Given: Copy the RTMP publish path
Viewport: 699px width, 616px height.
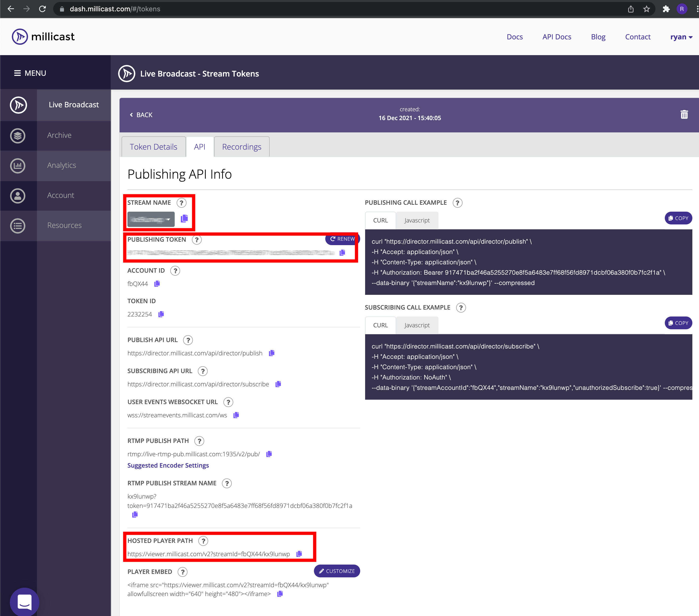Looking at the screenshot, I should (269, 454).
